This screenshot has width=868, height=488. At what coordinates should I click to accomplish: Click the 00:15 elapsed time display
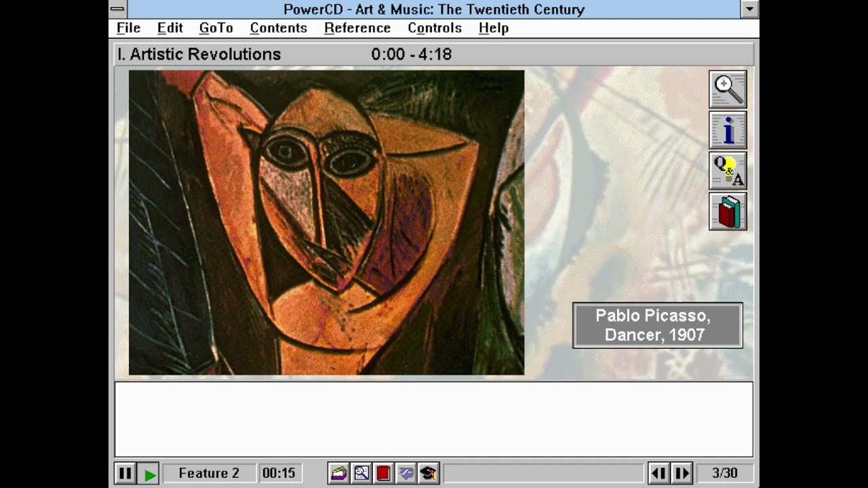pyautogui.click(x=279, y=473)
